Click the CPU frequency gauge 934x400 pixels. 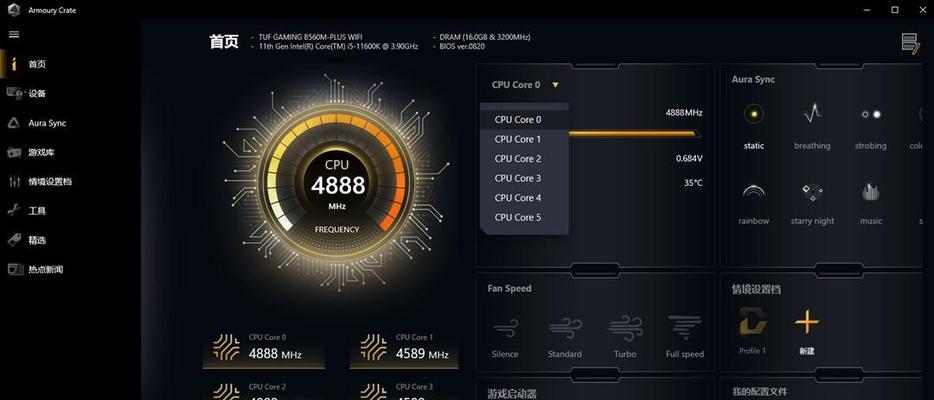tap(337, 184)
